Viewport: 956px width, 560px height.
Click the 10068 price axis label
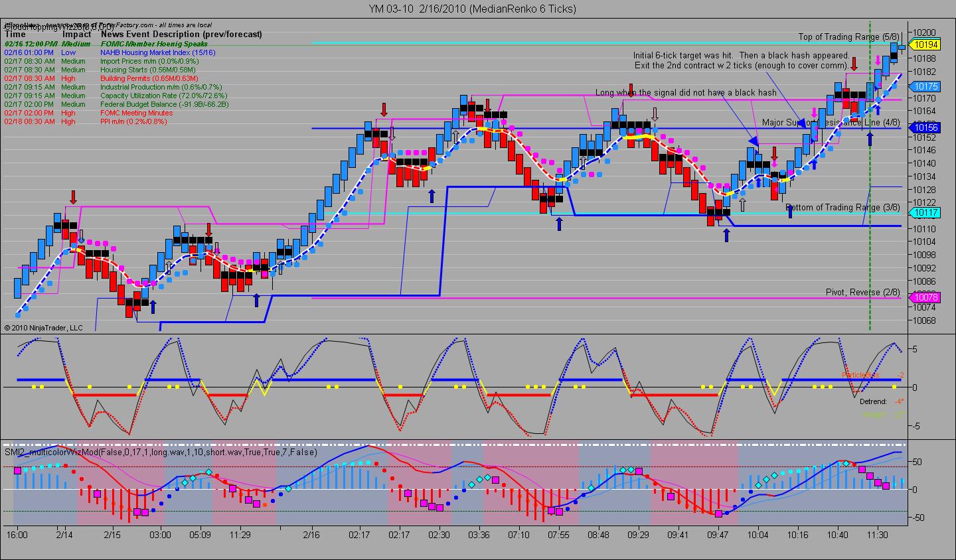pos(925,320)
